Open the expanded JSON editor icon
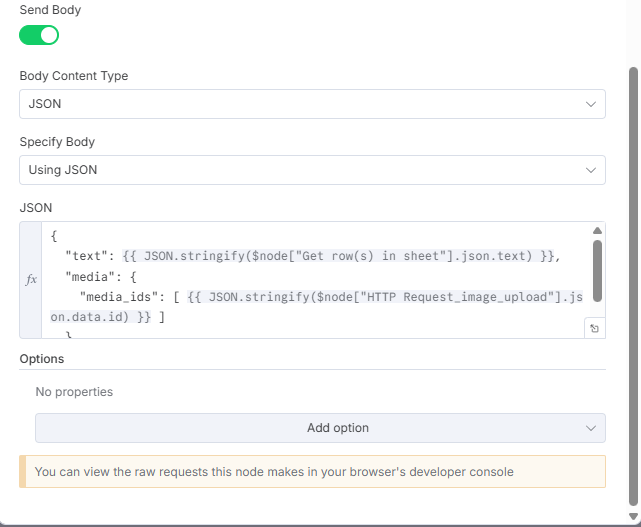 (594, 328)
